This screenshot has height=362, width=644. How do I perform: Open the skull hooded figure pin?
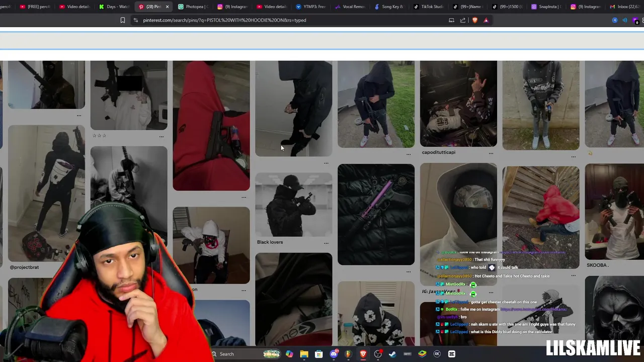pos(615,312)
